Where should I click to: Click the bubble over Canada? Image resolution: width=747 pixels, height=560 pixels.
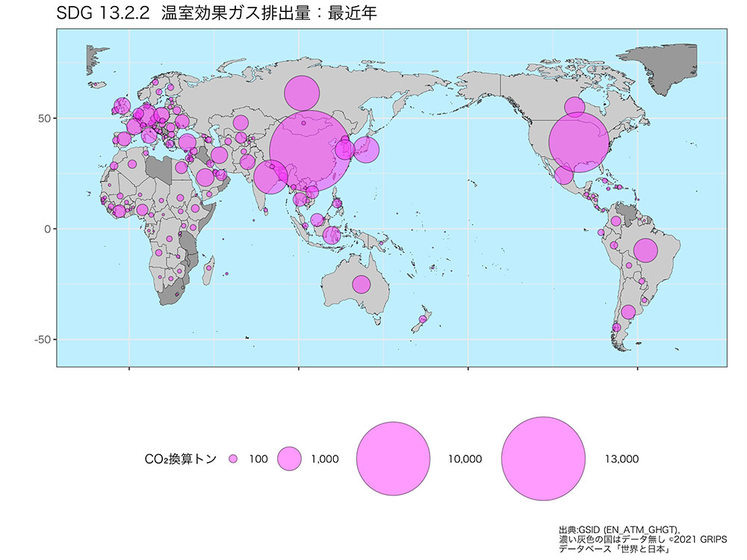tap(574, 107)
